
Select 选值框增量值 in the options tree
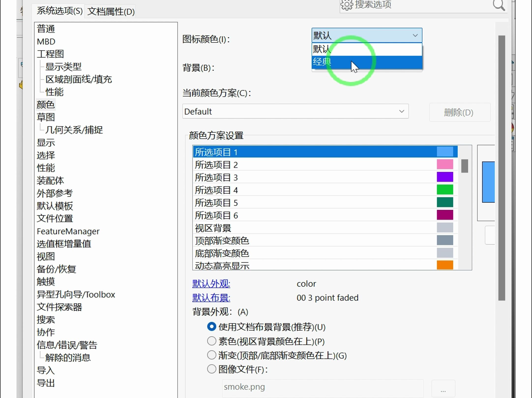click(x=64, y=244)
